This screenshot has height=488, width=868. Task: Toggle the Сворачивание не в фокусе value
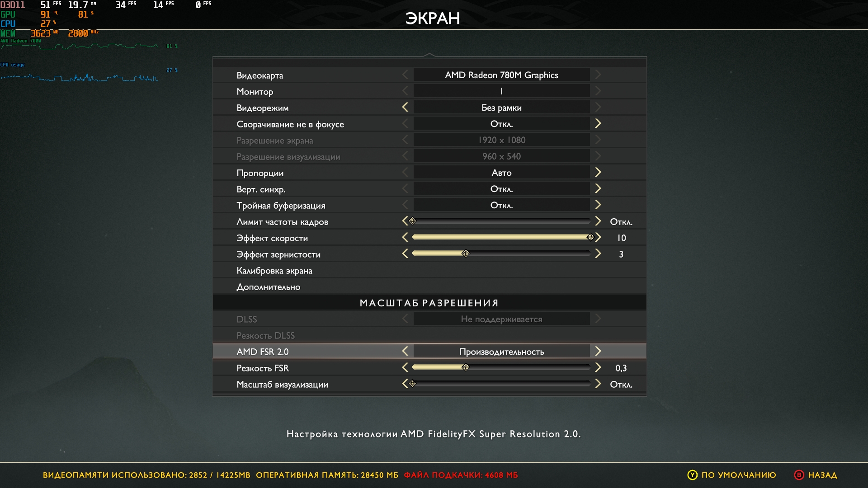(501, 124)
